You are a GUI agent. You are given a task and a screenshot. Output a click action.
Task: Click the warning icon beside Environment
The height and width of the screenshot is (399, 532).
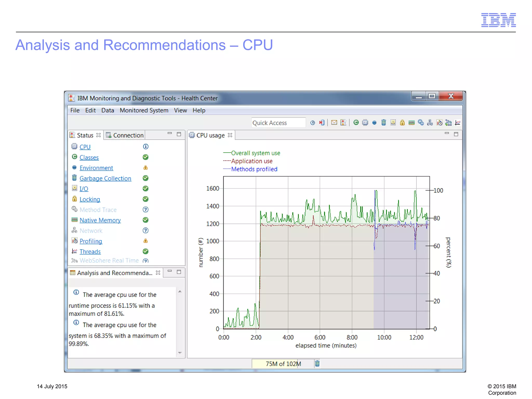[x=146, y=168]
